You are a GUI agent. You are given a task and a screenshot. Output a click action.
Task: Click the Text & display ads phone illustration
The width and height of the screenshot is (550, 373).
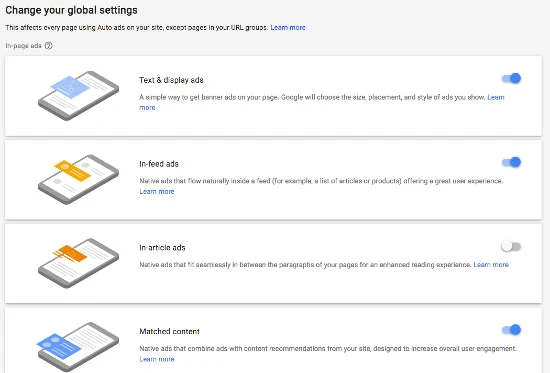click(x=78, y=95)
